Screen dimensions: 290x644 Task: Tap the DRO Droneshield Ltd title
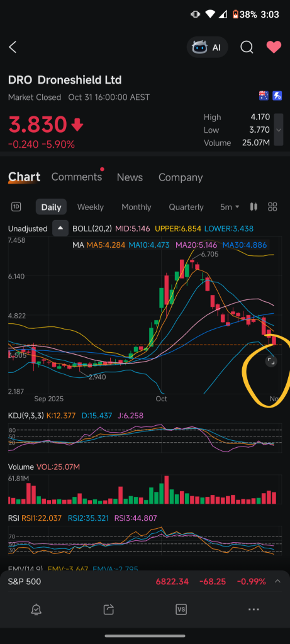tap(65, 80)
